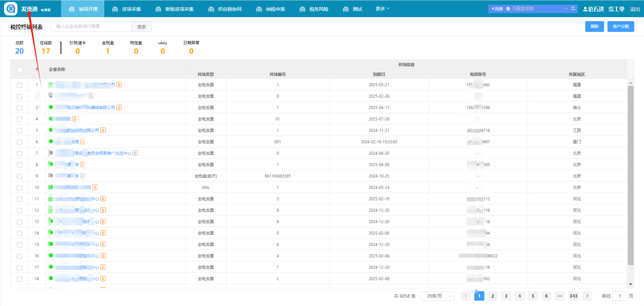Click the green status dot in row 3
Screen dimensions: 644x306
[x=51, y=107]
